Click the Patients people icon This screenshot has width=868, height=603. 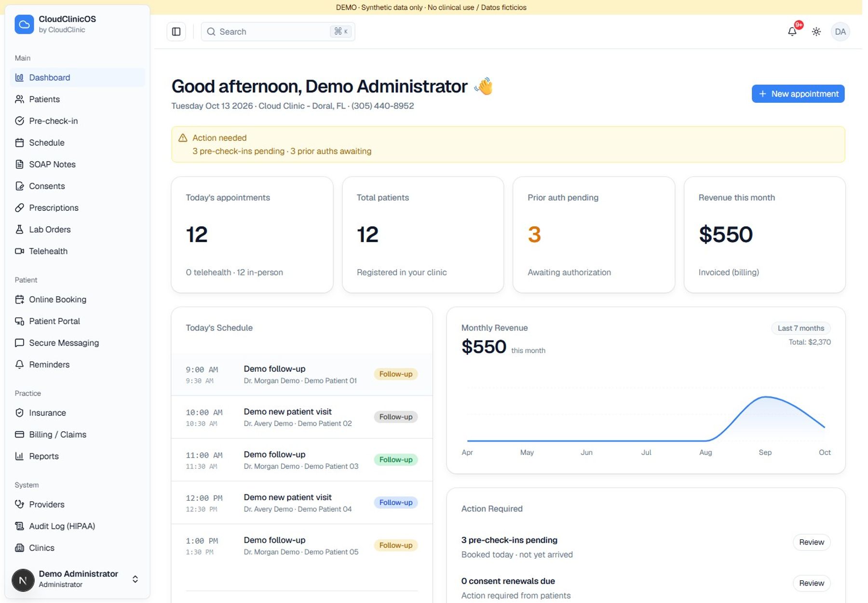(x=19, y=99)
